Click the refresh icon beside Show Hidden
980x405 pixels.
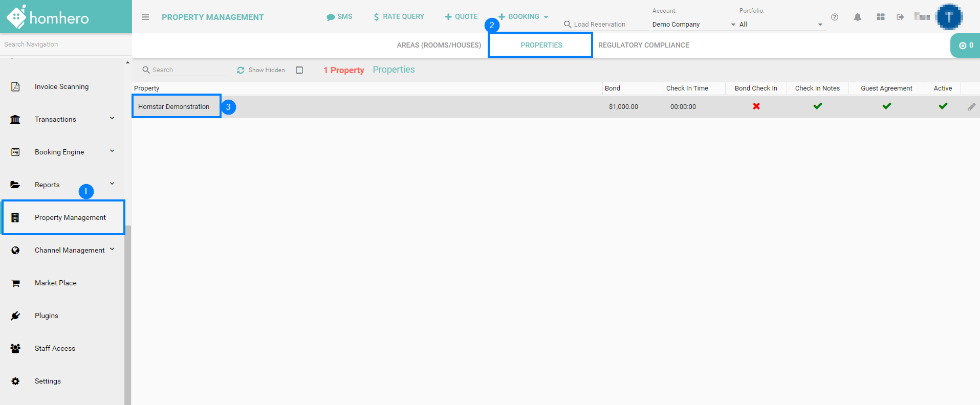[x=241, y=70]
